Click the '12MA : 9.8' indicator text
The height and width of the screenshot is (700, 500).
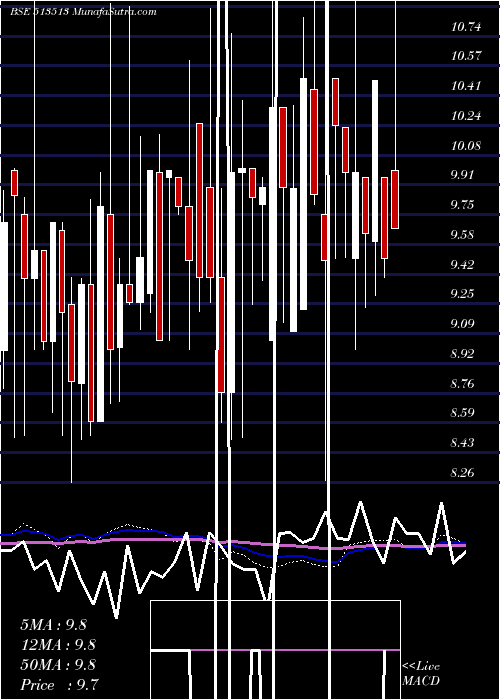click(58, 645)
